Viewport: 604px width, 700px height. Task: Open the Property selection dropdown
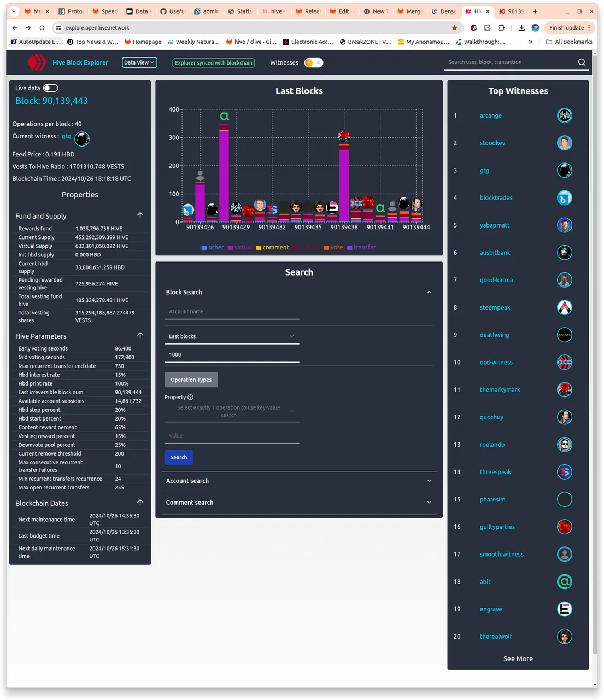pyautogui.click(x=232, y=411)
